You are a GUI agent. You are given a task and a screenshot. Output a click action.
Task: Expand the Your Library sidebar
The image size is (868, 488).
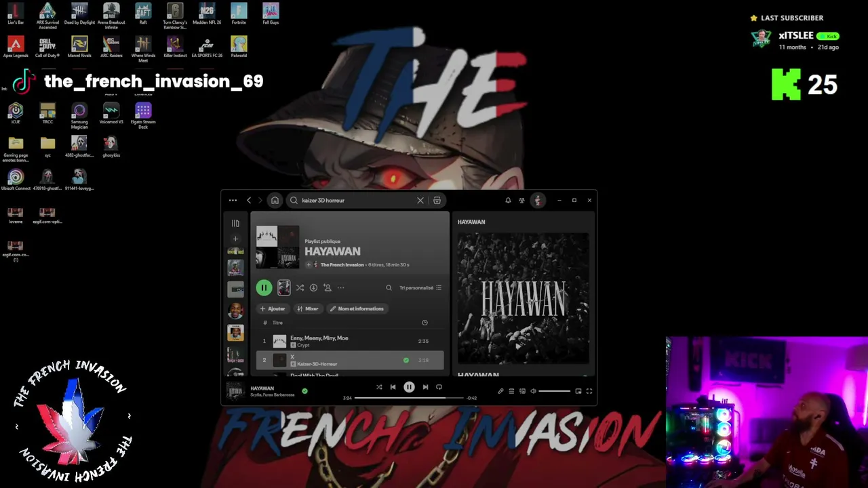coord(235,223)
